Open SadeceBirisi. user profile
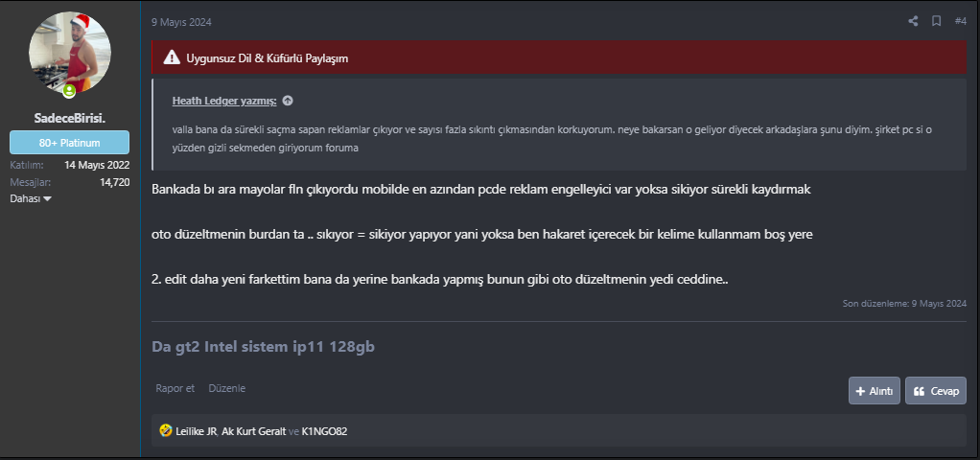The image size is (980, 460). point(69,118)
